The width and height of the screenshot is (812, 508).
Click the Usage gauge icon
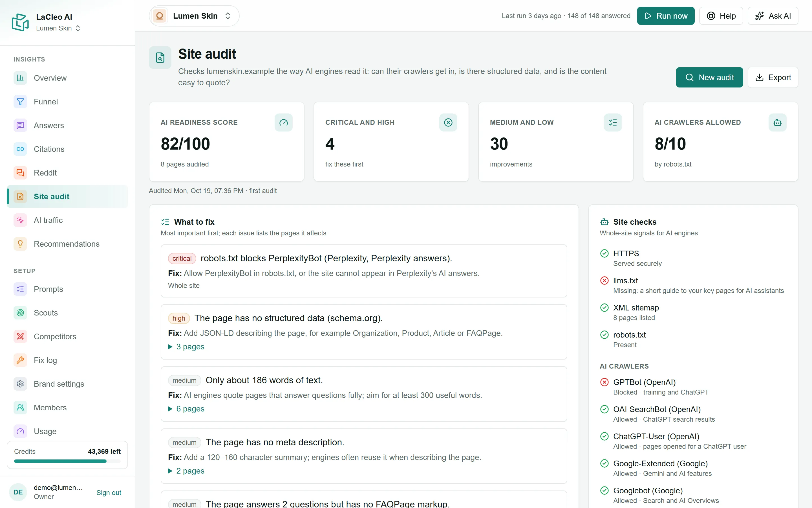pos(20,431)
